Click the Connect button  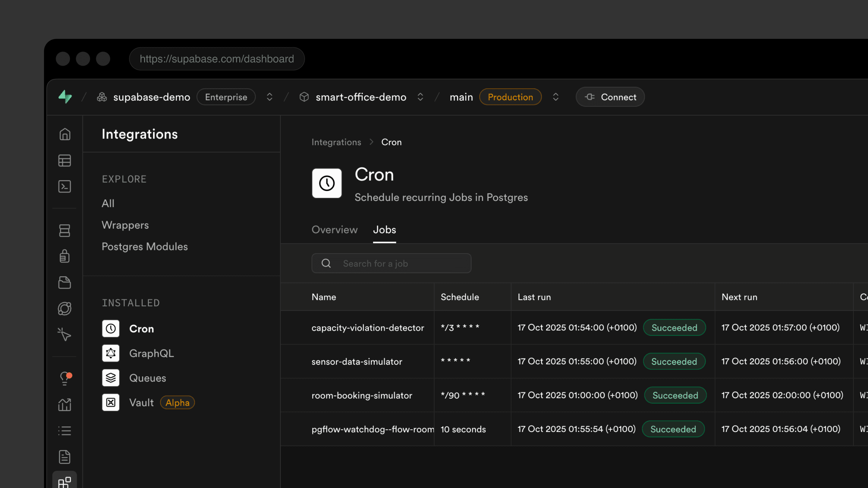(x=610, y=97)
